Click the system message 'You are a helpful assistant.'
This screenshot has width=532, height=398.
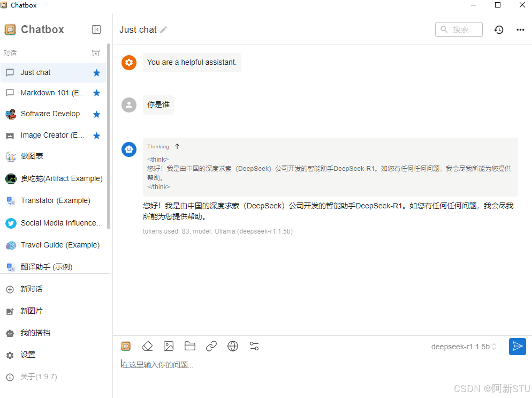point(192,63)
